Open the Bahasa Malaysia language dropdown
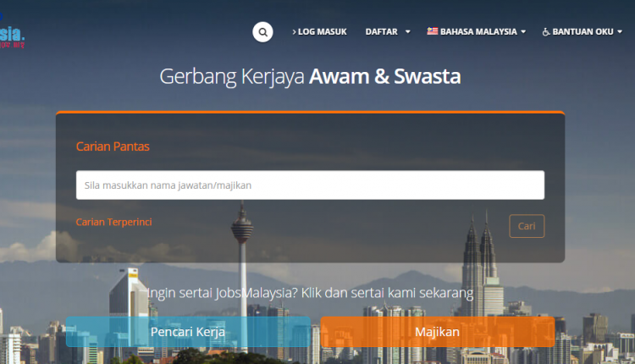635x364 pixels. [476, 31]
